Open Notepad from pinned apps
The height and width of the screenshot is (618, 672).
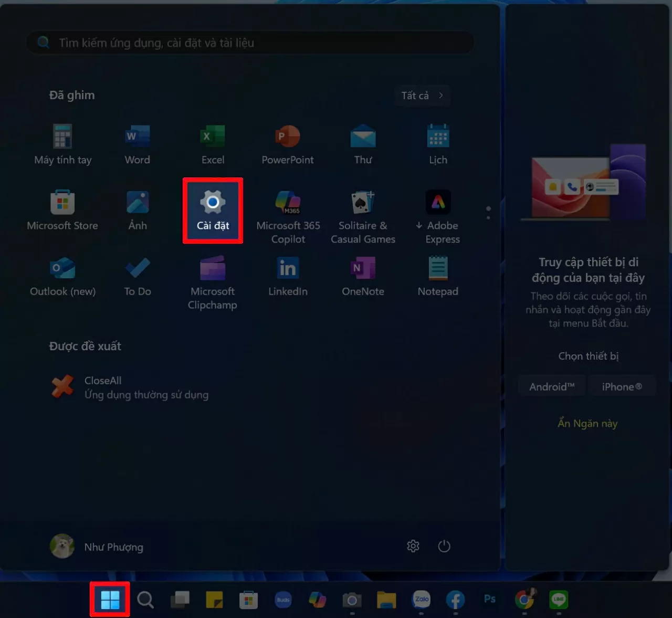click(438, 276)
